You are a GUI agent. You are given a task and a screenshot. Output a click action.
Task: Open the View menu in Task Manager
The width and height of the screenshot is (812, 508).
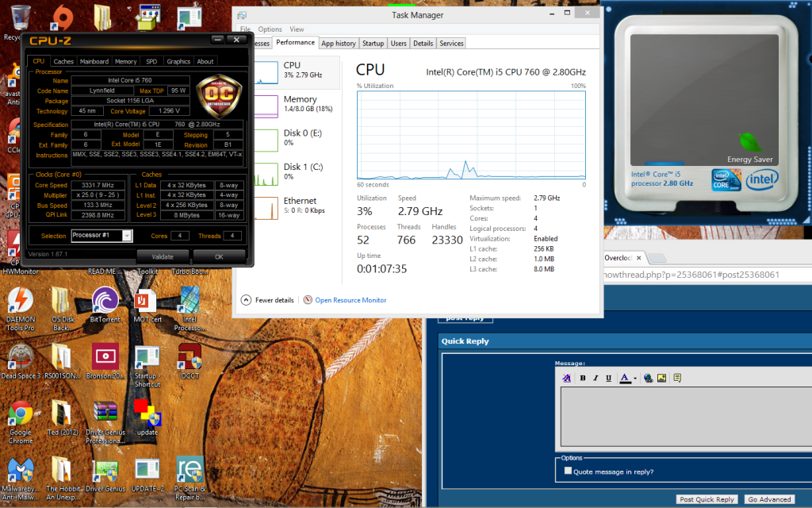point(297,29)
